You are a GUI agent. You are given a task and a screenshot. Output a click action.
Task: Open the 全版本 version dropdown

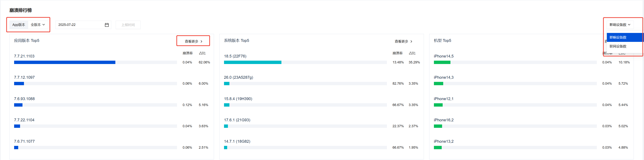(38, 25)
